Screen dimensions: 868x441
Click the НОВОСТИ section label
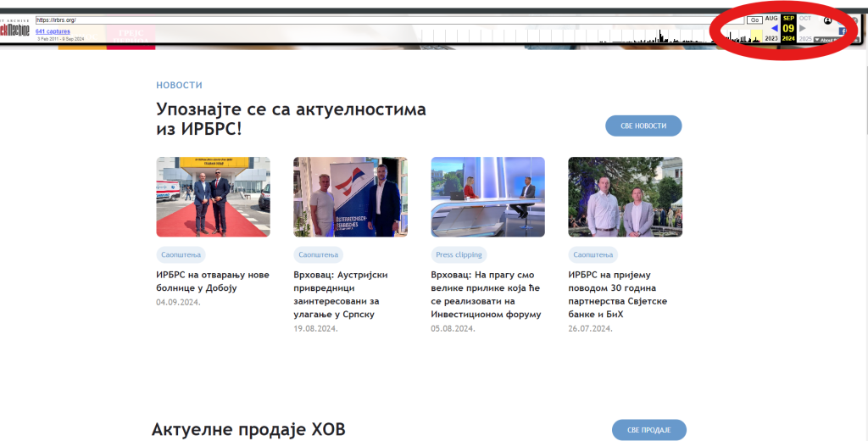point(180,86)
